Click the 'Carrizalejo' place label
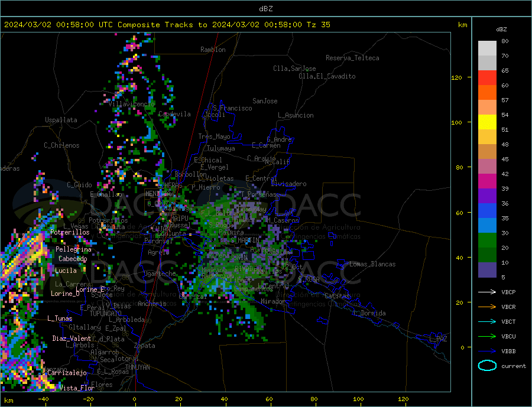The image size is (532, 407). coord(67,373)
